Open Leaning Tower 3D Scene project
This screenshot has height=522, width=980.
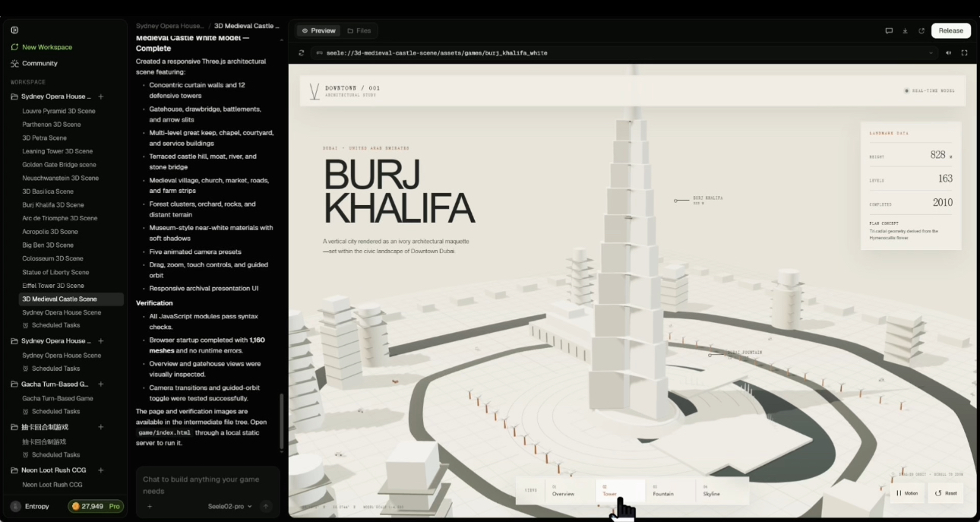click(x=58, y=151)
